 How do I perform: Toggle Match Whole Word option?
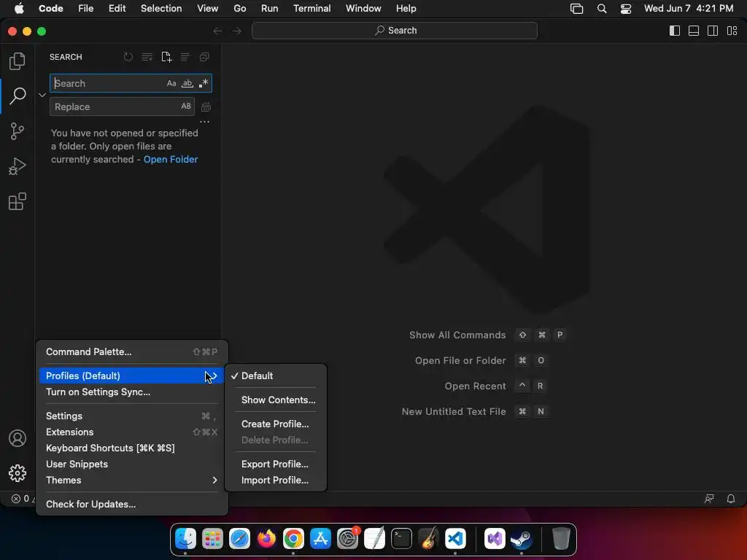point(187,83)
